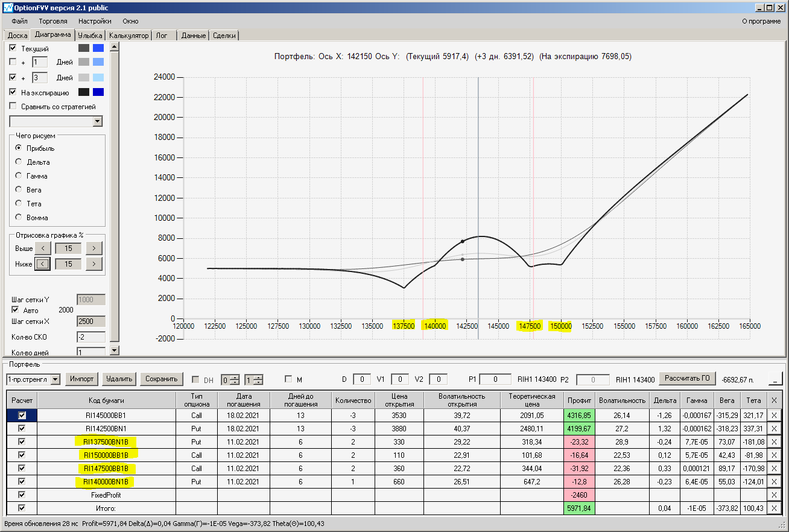Pick the dark blue swatch for На экспирацию
Viewport: 789px width, 532px height.
pos(98,92)
